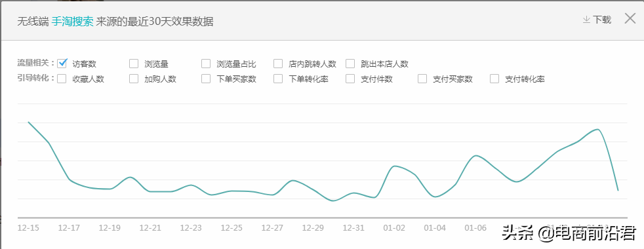Enable the 浏览量 checkbox
The height and width of the screenshot is (249, 644).
[134, 64]
